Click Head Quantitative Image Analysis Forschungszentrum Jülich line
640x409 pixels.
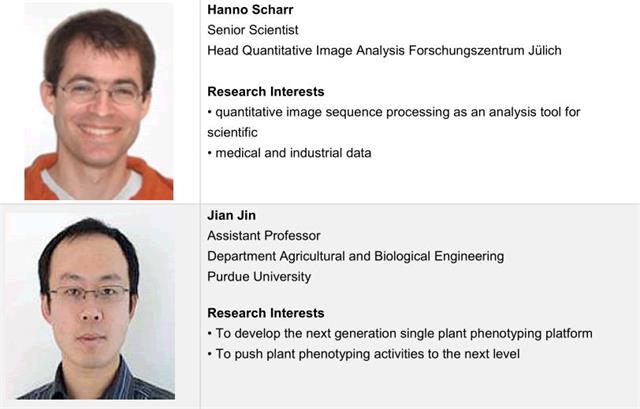[384, 50]
